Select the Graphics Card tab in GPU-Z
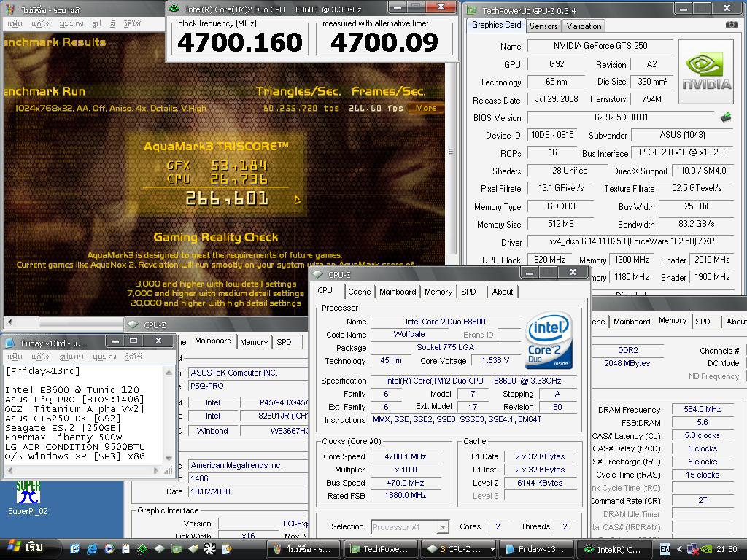The width and height of the screenshot is (747, 560). pyautogui.click(x=496, y=25)
